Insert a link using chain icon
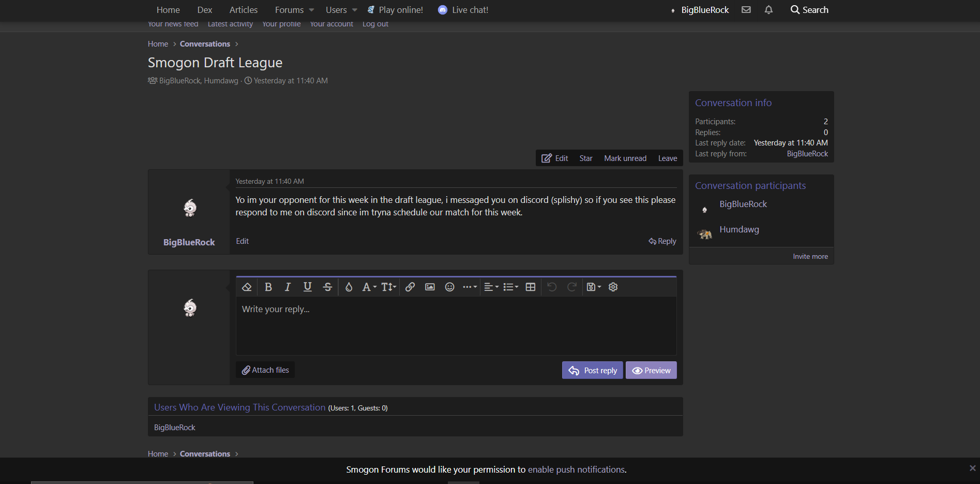Image resolution: width=980 pixels, height=484 pixels. pyautogui.click(x=410, y=287)
